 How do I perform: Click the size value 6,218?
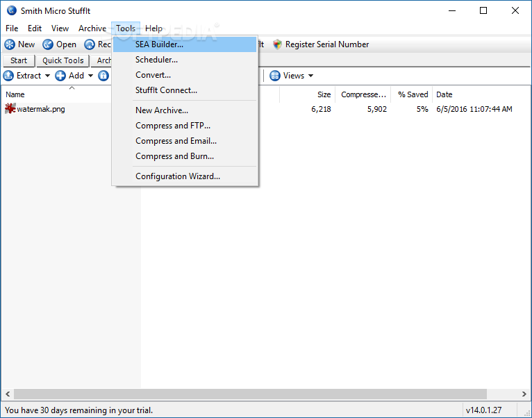click(321, 109)
